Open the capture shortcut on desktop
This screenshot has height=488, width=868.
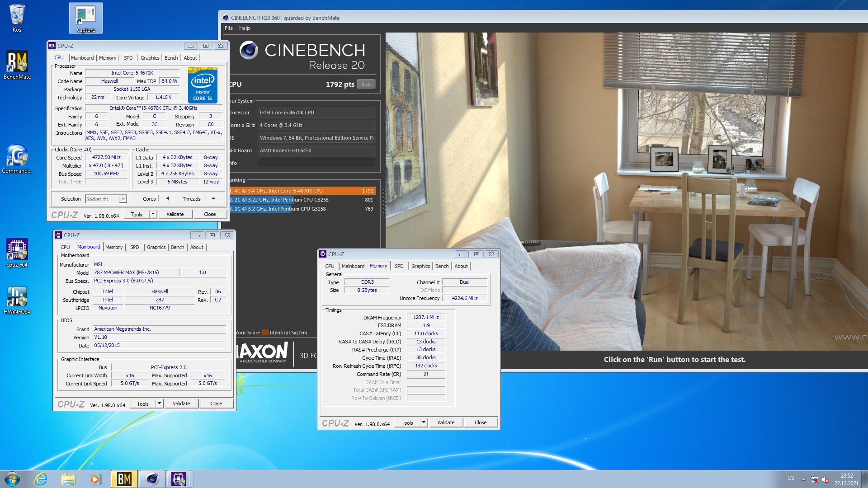(x=85, y=18)
